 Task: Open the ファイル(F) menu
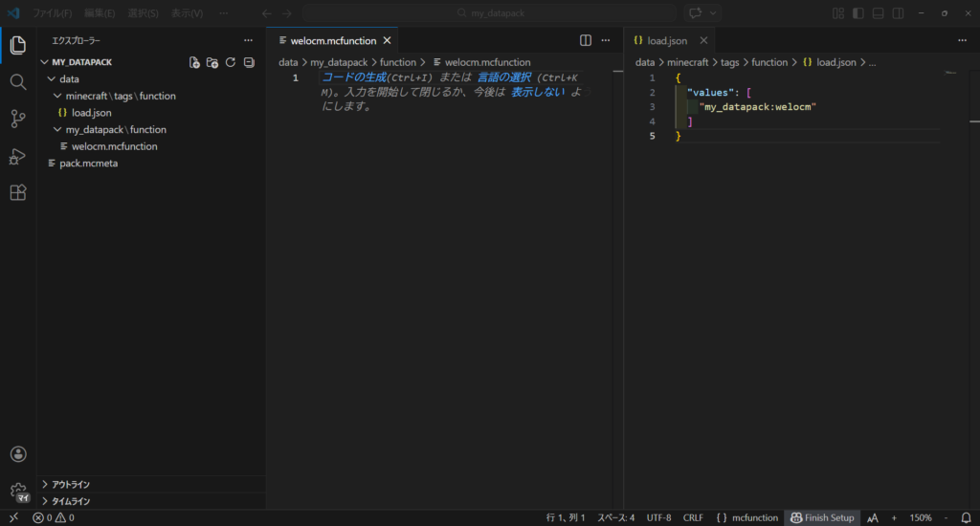tap(53, 13)
